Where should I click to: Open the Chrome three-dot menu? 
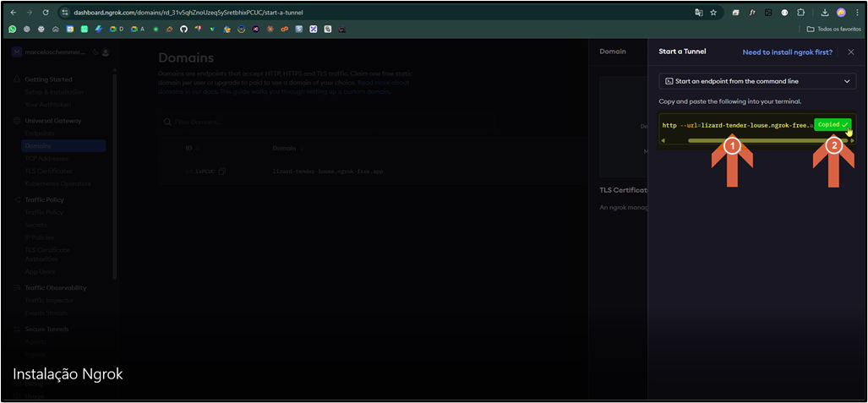point(857,12)
